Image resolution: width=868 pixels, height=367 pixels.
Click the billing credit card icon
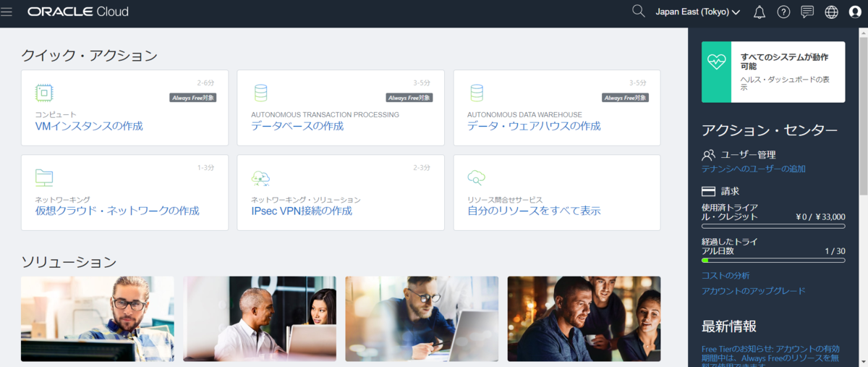click(709, 191)
